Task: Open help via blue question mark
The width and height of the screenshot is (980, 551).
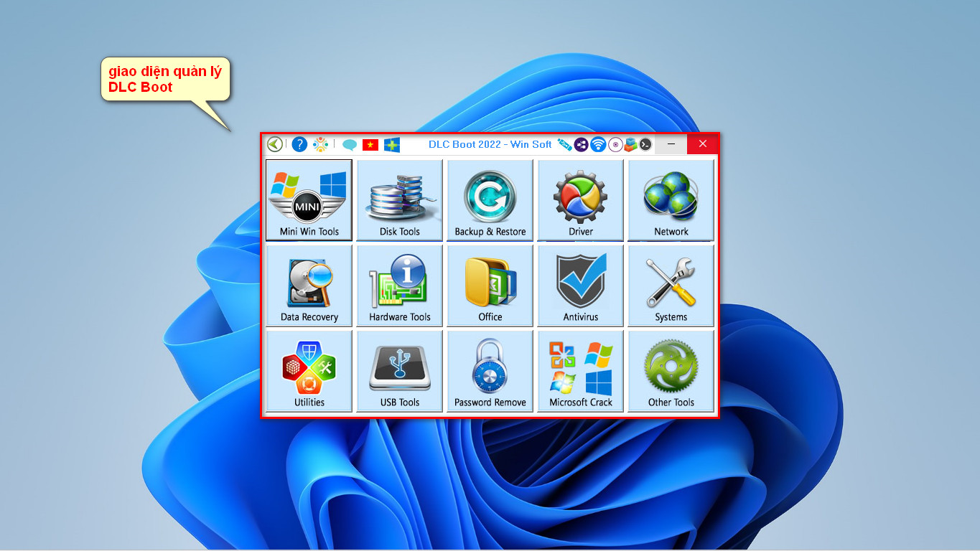Action: tap(299, 144)
